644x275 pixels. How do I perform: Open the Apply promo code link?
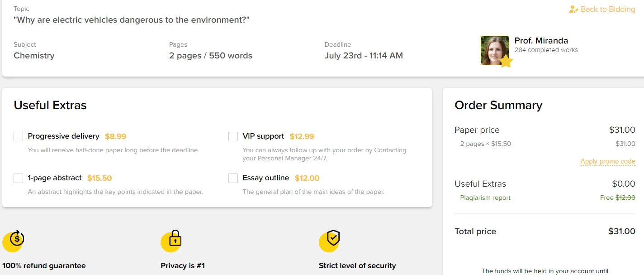[608, 161]
